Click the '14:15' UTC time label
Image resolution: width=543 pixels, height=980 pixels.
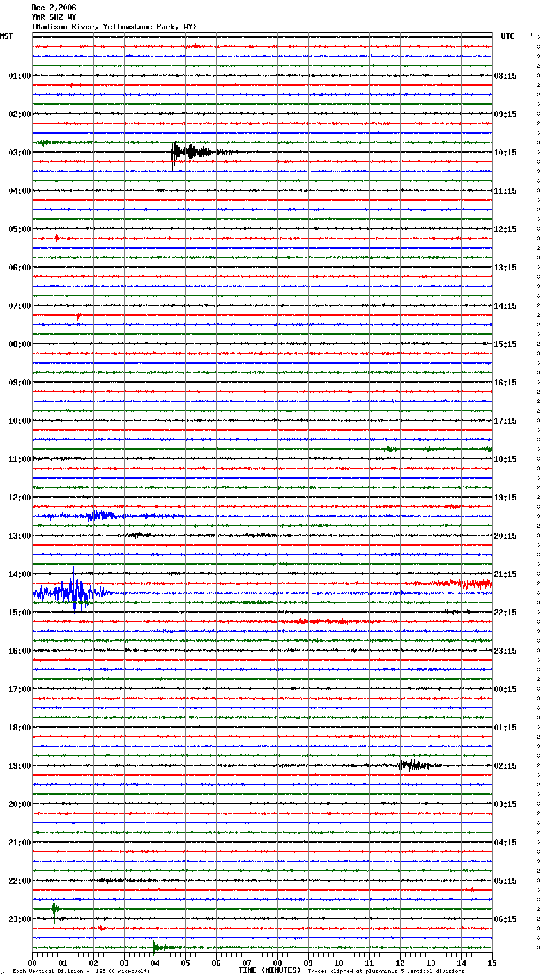point(505,306)
